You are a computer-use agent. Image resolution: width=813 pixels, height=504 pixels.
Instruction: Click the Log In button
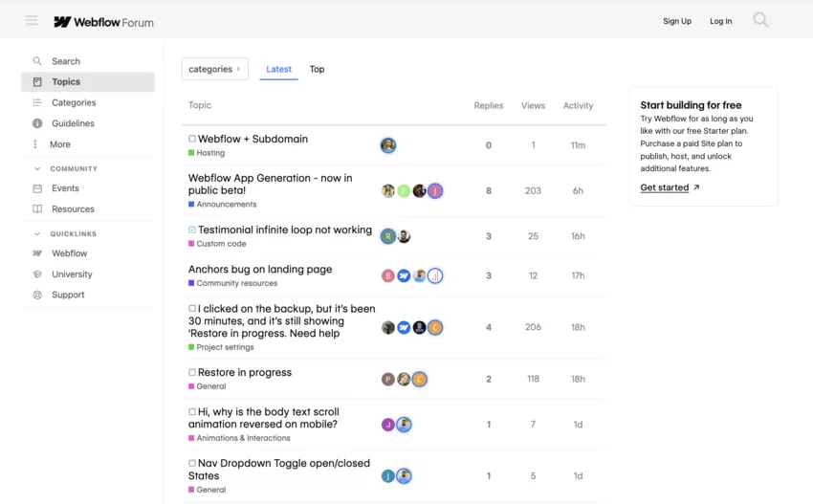tap(721, 21)
